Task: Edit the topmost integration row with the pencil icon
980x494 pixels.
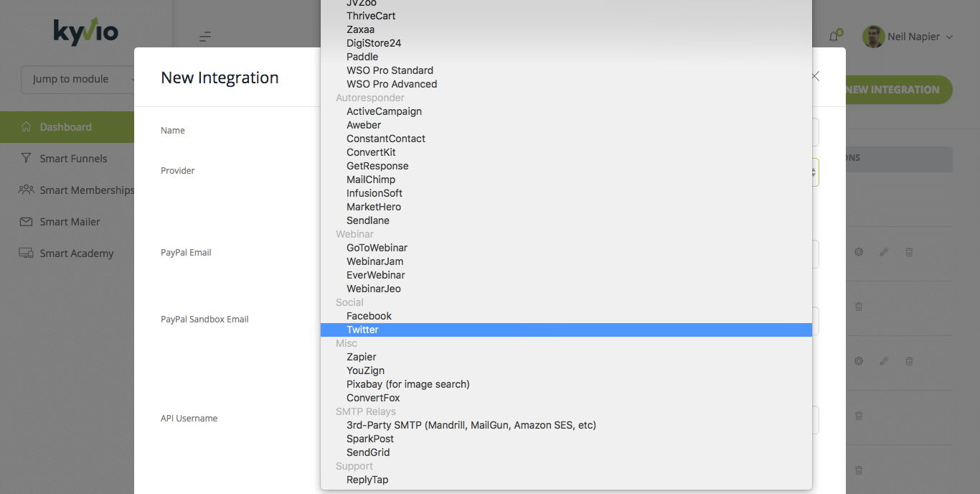Action: pos(884,252)
